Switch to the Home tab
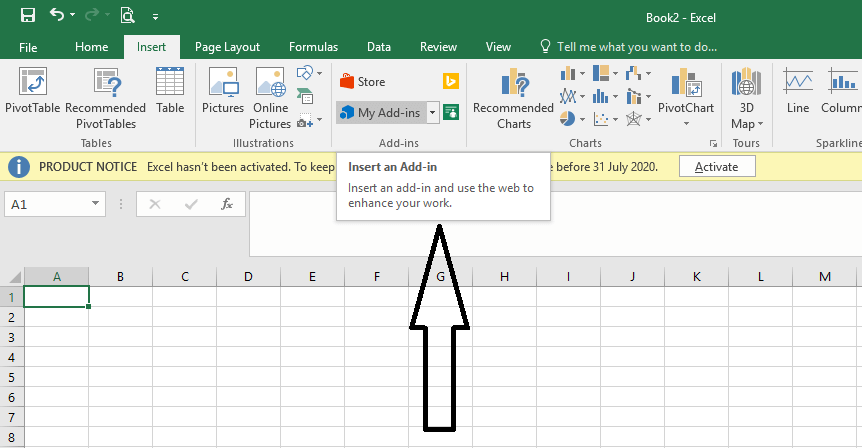The height and width of the screenshot is (448, 862). point(91,47)
